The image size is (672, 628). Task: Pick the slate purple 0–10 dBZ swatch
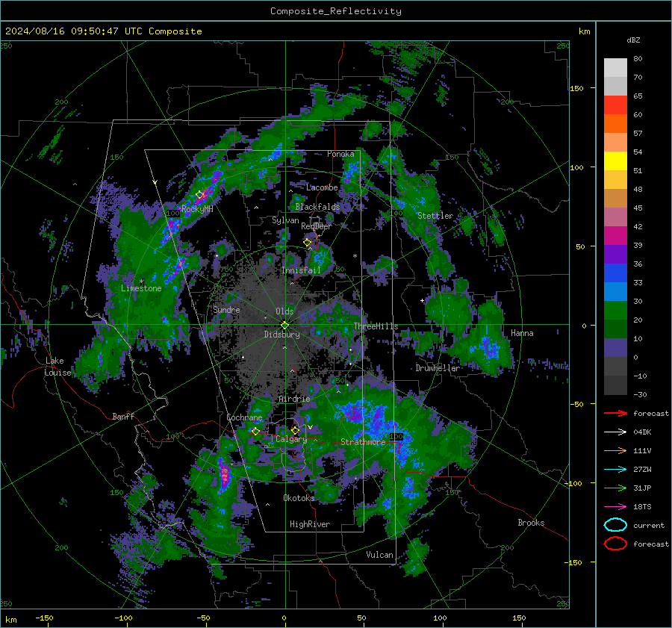pos(615,348)
